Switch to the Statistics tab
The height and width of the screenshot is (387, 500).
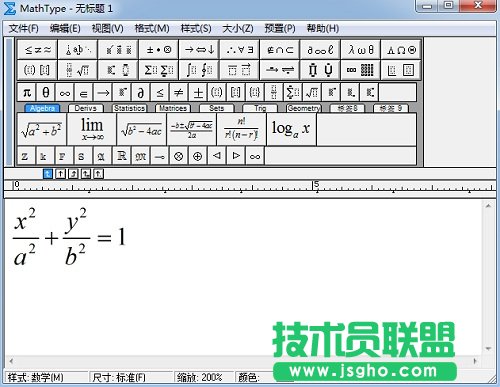[129, 108]
